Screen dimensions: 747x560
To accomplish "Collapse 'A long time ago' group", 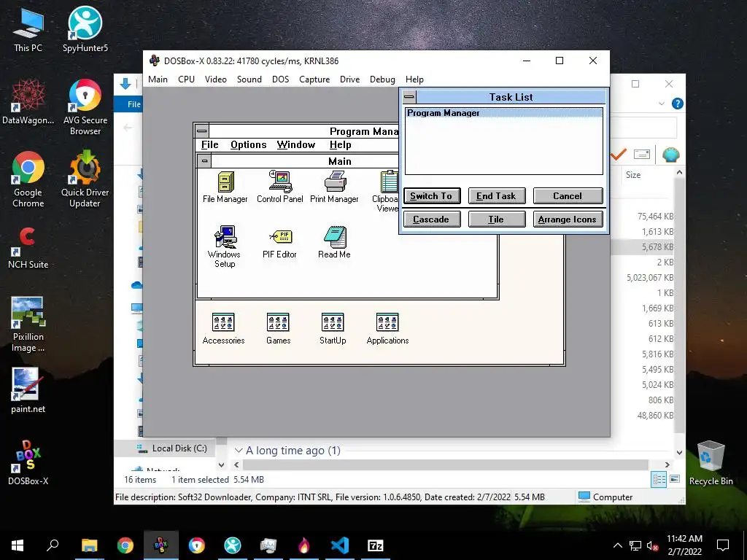I will pyautogui.click(x=239, y=451).
